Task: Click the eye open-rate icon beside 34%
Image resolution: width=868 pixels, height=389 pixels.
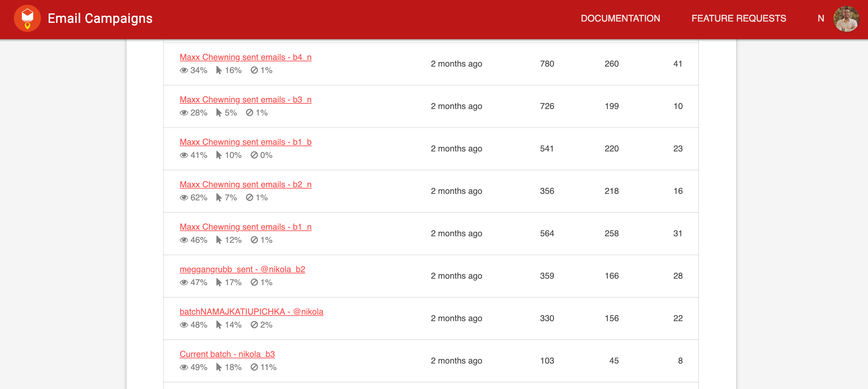Action: point(184,70)
